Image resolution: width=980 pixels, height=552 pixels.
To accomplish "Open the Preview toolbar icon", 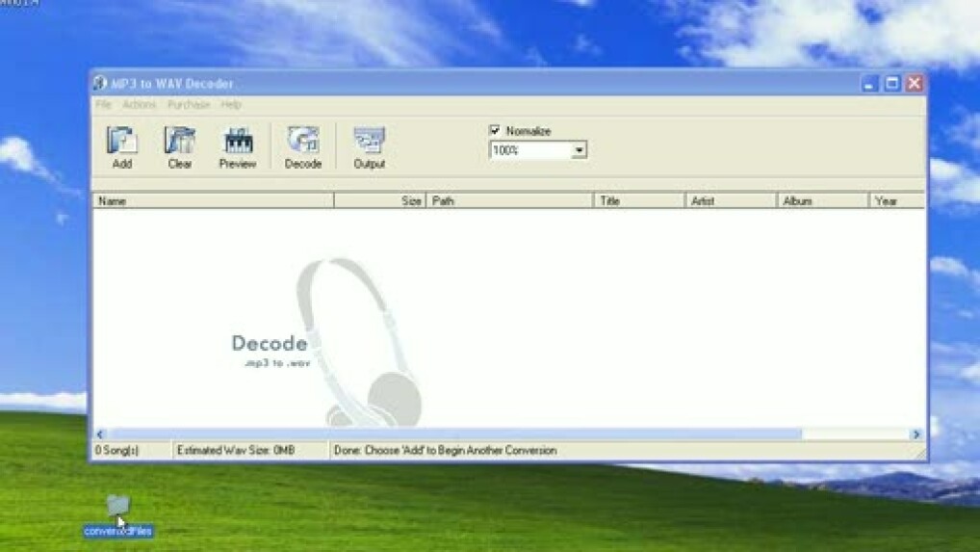I will tap(238, 143).
